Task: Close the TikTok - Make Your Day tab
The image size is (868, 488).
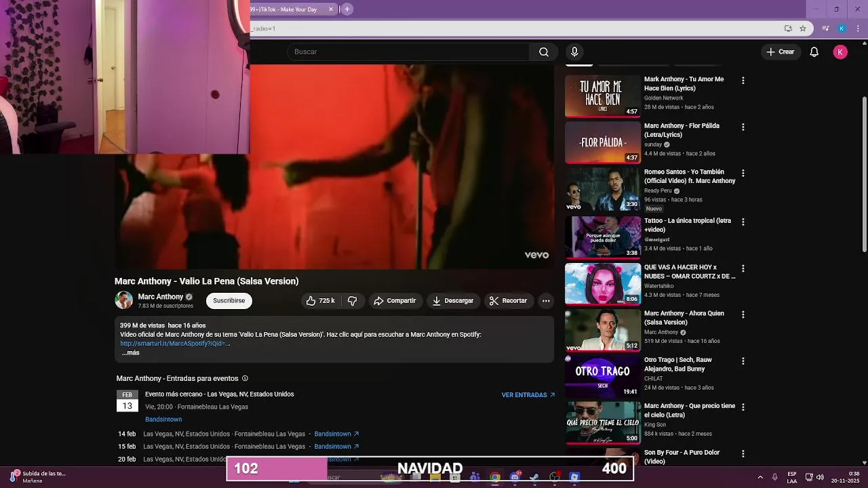Action: 331,9
